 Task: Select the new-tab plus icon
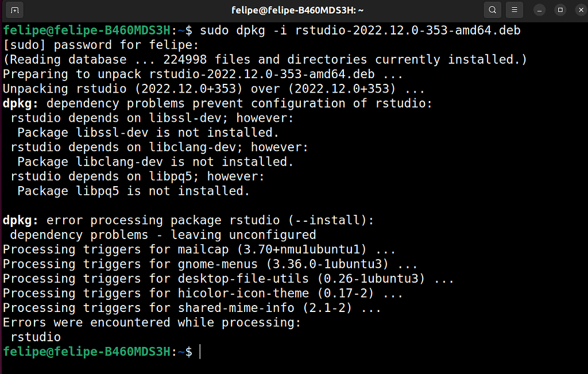click(14, 10)
